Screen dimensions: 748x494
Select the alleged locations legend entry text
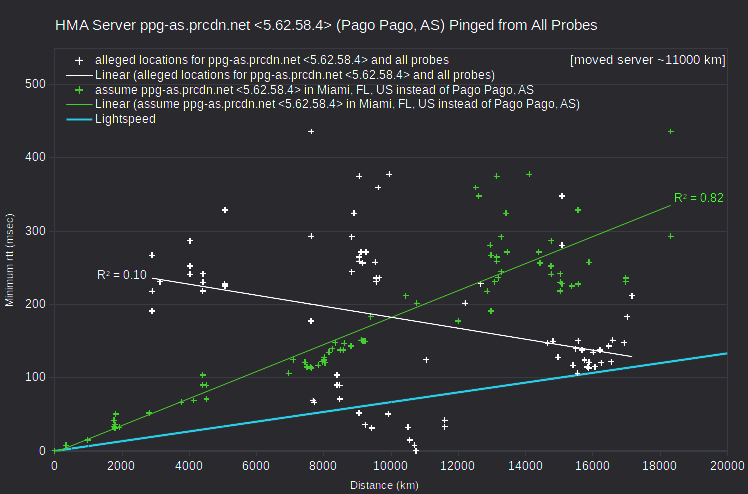[x=272, y=60]
